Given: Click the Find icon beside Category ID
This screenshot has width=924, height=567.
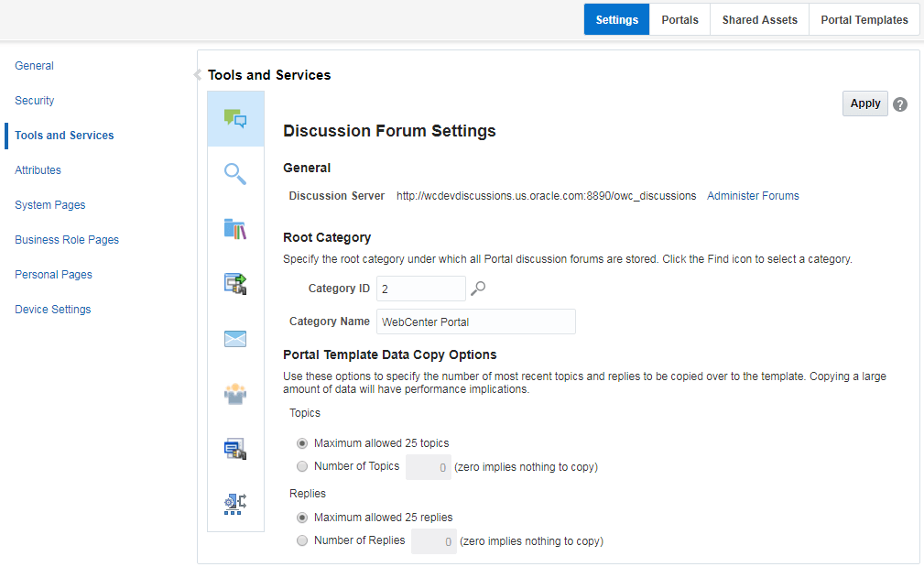Looking at the screenshot, I should (x=477, y=288).
